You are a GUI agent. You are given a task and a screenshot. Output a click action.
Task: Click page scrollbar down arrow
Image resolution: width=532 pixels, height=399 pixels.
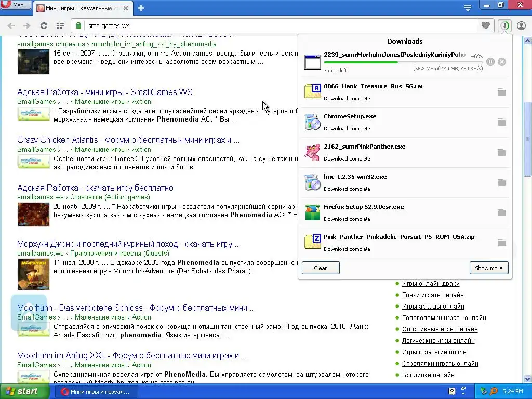[x=528, y=379]
